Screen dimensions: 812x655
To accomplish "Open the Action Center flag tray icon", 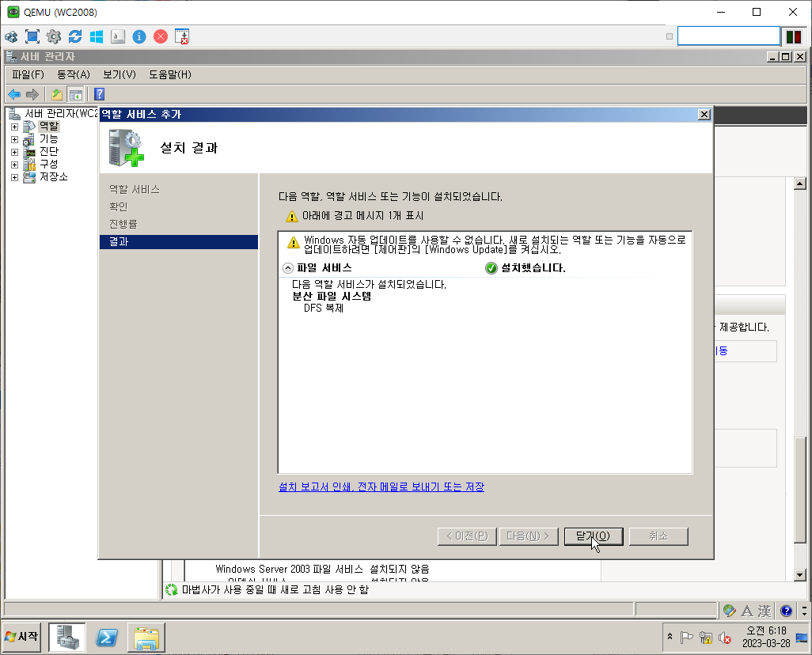I will [687, 638].
